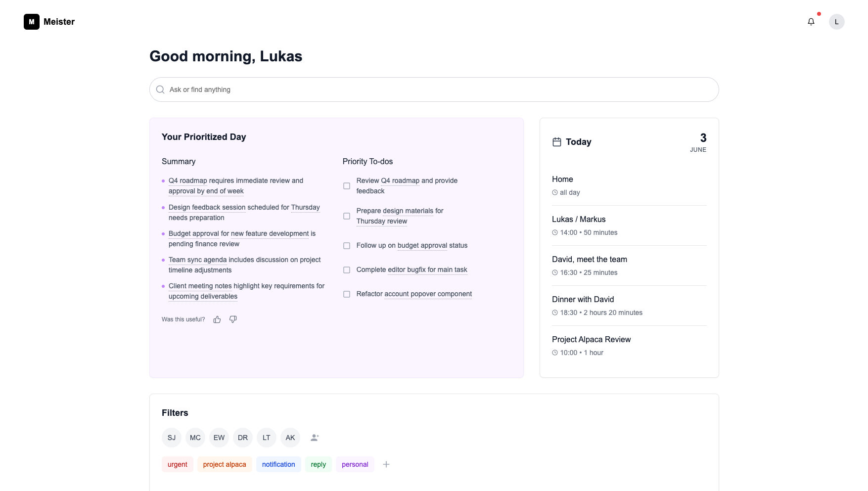Add a new tag with plus icon
868x491 pixels.
pos(386,464)
